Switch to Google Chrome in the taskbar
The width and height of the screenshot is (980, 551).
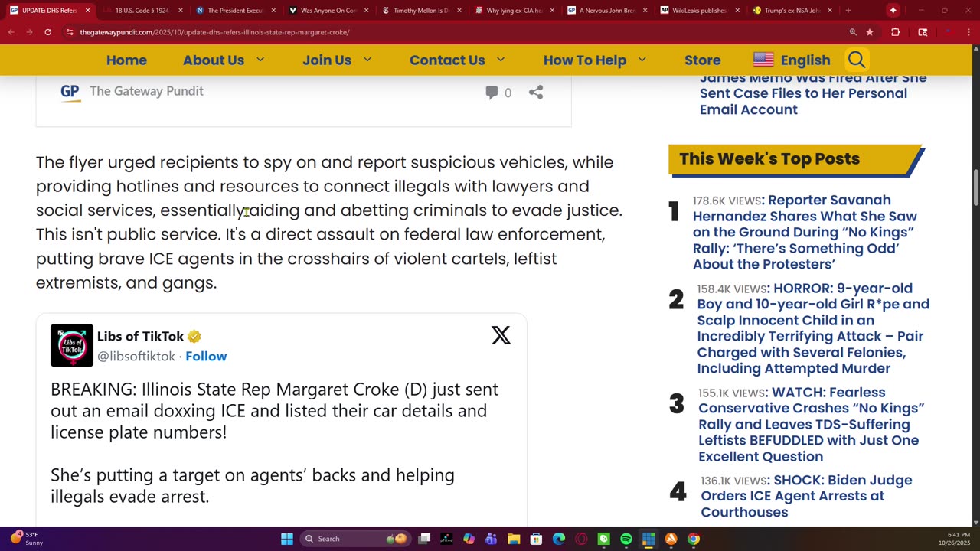[694, 539]
